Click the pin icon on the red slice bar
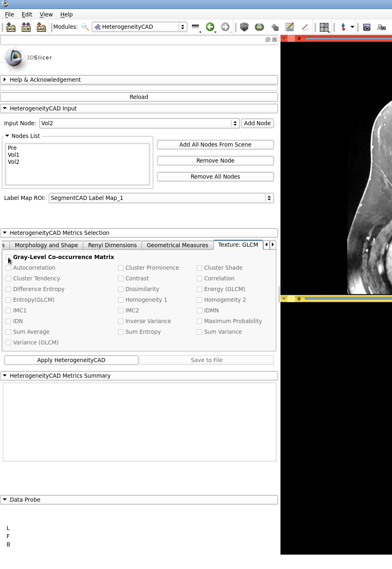The width and height of the screenshot is (392, 569). (x=299, y=38)
